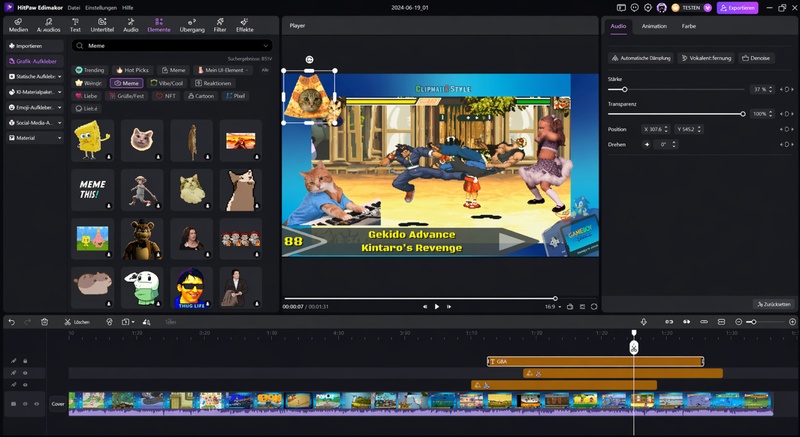Click the microphone voice-over icon above timeline
800x437 pixels.
643,322
